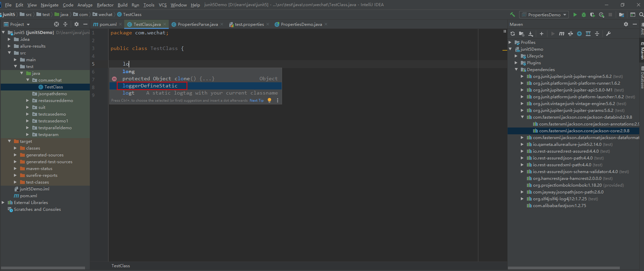Viewport: 644px width, 271px height.
Task: Collapse all in Project panel
Action: click(65, 24)
